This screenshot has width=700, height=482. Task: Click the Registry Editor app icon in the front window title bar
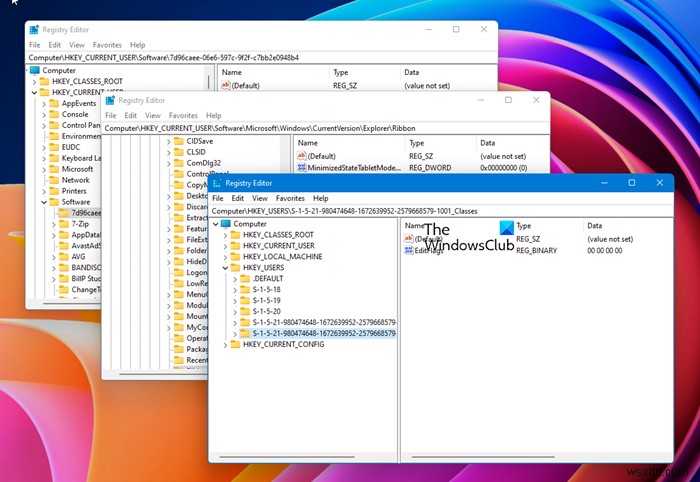click(x=217, y=183)
